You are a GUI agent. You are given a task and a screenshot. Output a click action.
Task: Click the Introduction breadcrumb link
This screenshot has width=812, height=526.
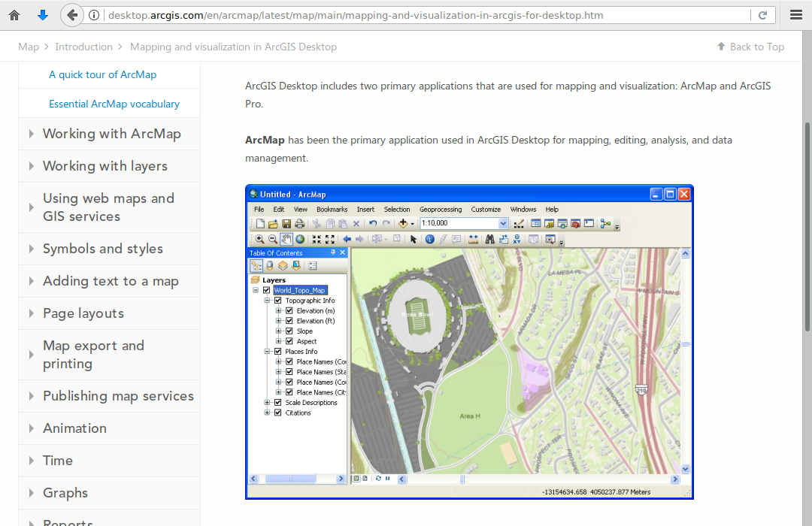84,47
